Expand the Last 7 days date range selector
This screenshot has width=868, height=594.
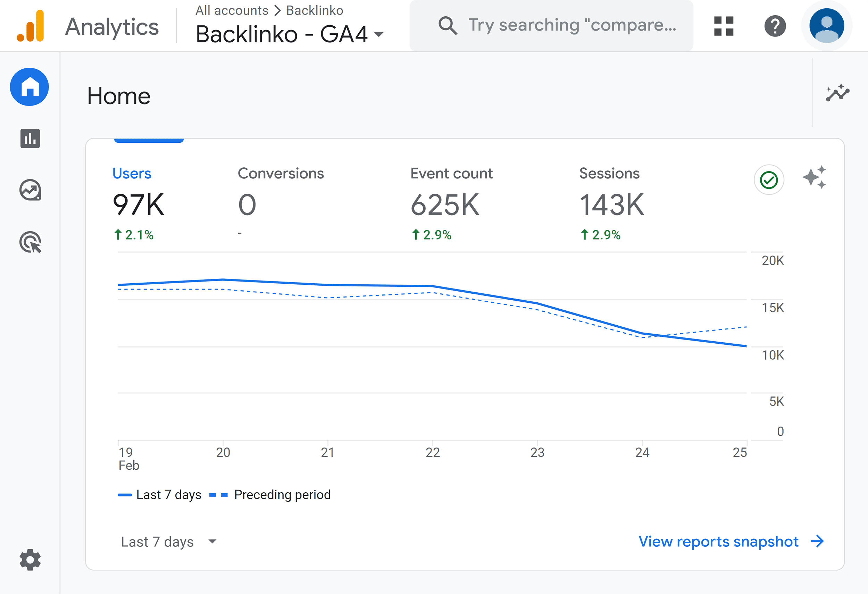168,541
